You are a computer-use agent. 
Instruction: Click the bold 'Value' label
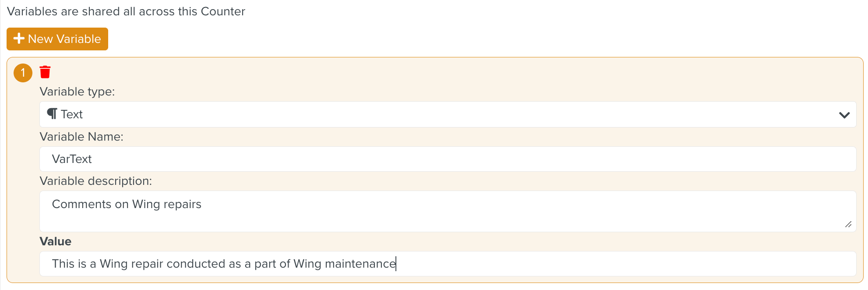coord(55,241)
